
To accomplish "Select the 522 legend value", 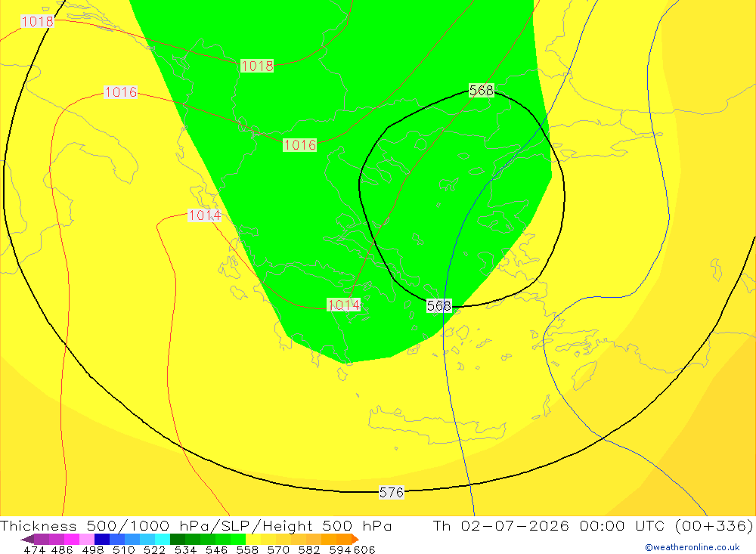I will 154,549.
